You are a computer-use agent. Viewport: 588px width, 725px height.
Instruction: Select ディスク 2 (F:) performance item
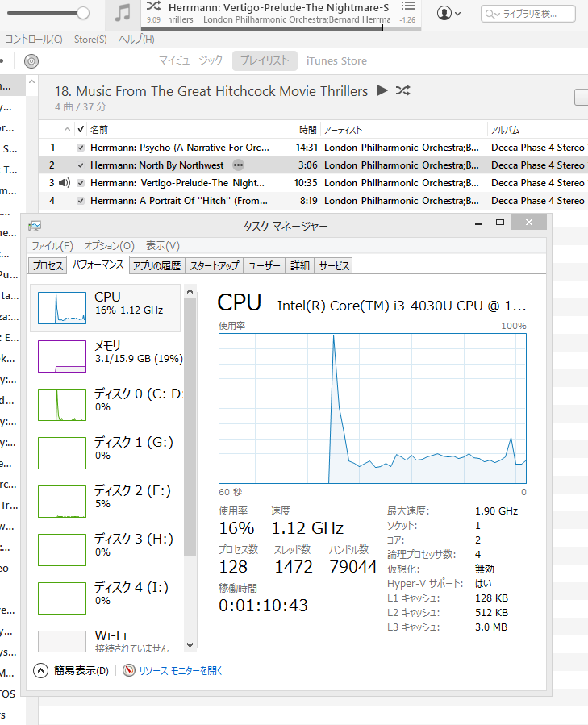click(x=106, y=502)
